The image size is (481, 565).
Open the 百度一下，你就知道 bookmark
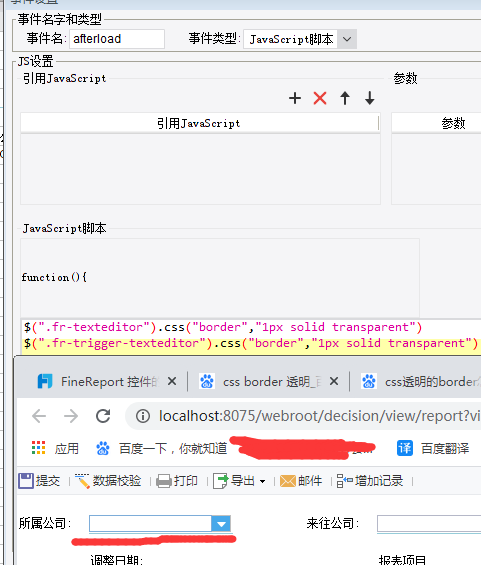(x=161, y=449)
